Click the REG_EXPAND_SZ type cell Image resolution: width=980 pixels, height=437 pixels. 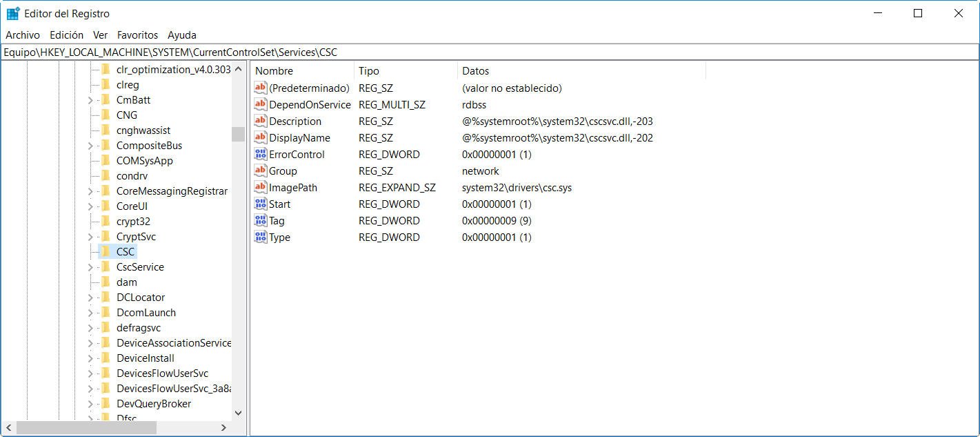(397, 188)
